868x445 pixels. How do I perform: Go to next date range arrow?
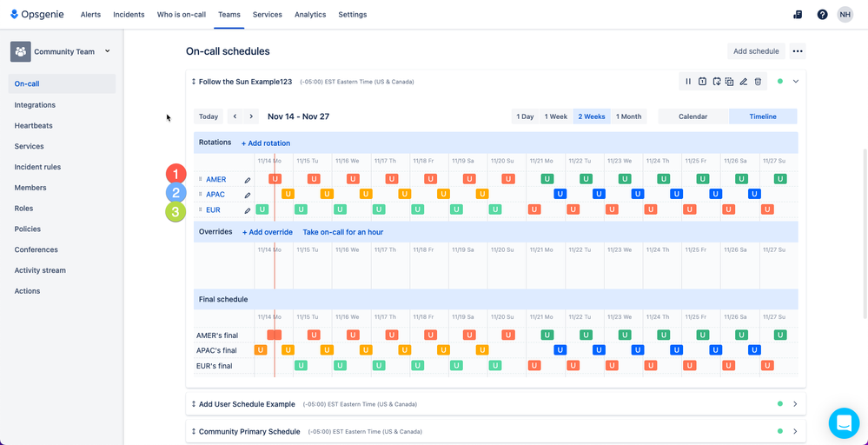coord(251,116)
